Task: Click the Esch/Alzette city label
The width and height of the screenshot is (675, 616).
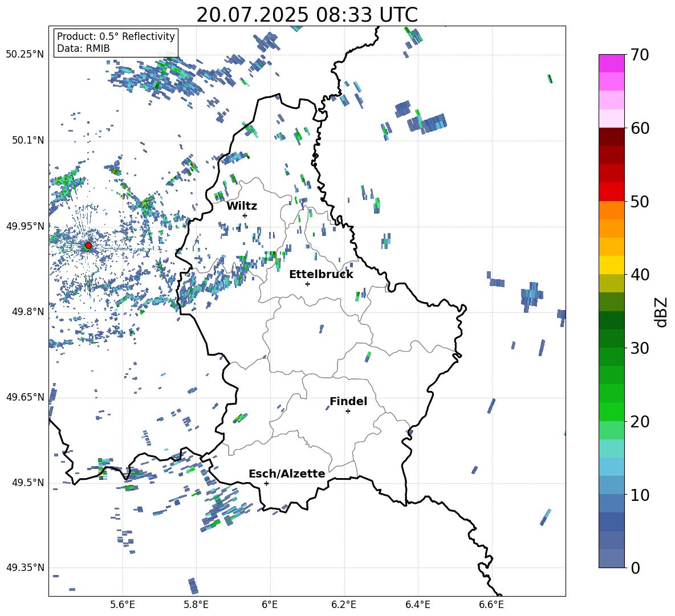Action: point(287,474)
